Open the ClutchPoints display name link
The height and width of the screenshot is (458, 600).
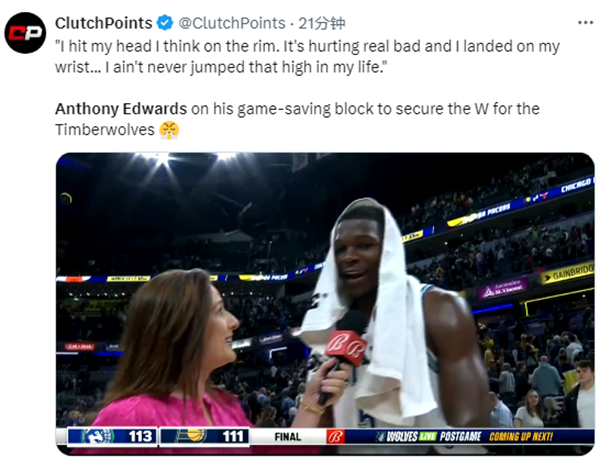[104, 23]
